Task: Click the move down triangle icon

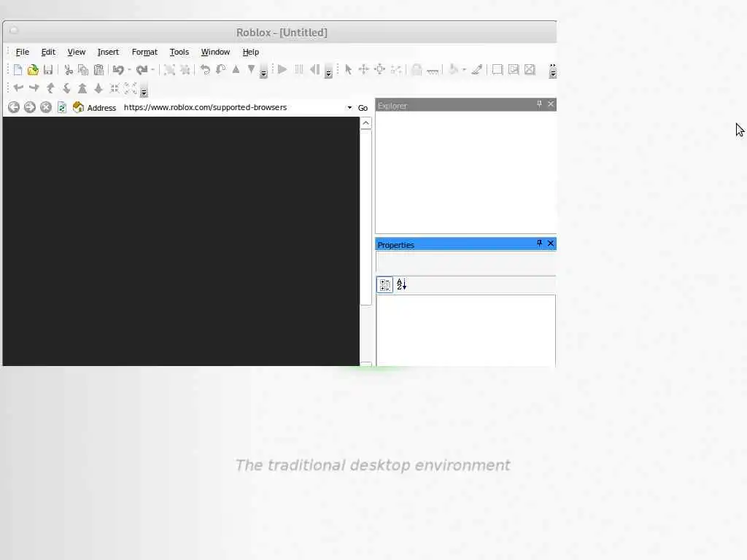Action: (251, 69)
